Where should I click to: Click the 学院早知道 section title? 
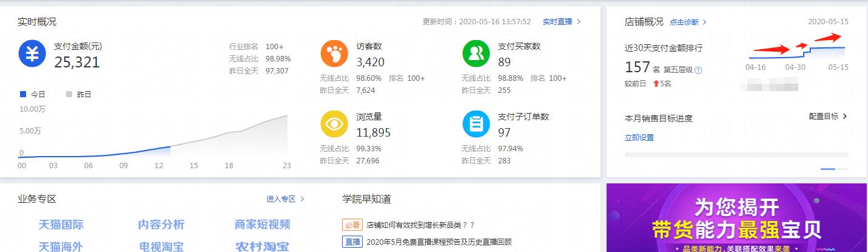tap(367, 199)
